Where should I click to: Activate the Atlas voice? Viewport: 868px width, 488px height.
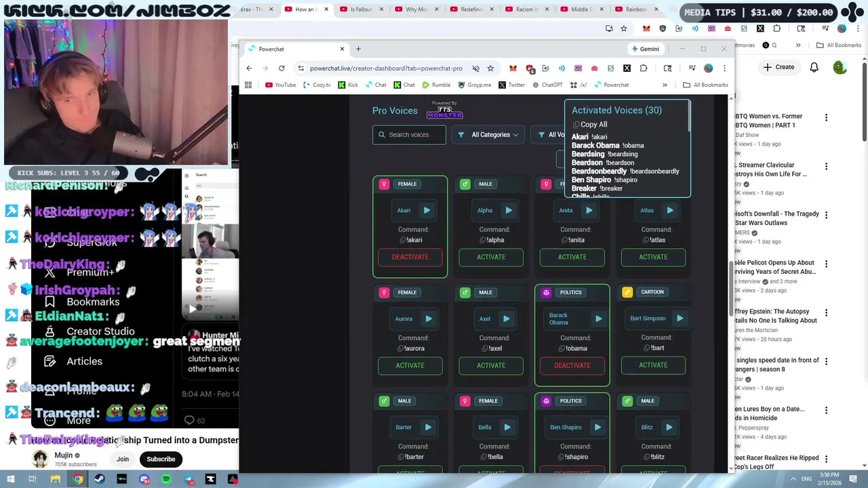(x=653, y=257)
